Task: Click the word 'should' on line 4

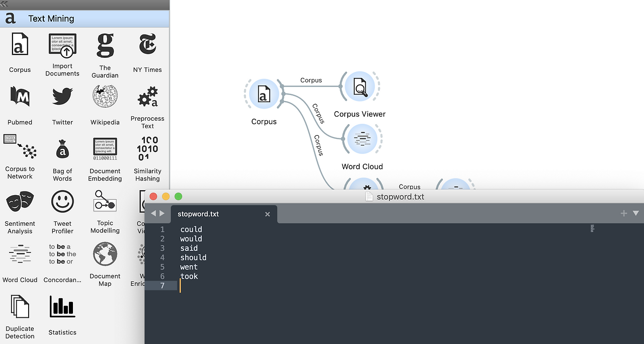Action: tap(193, 257)
